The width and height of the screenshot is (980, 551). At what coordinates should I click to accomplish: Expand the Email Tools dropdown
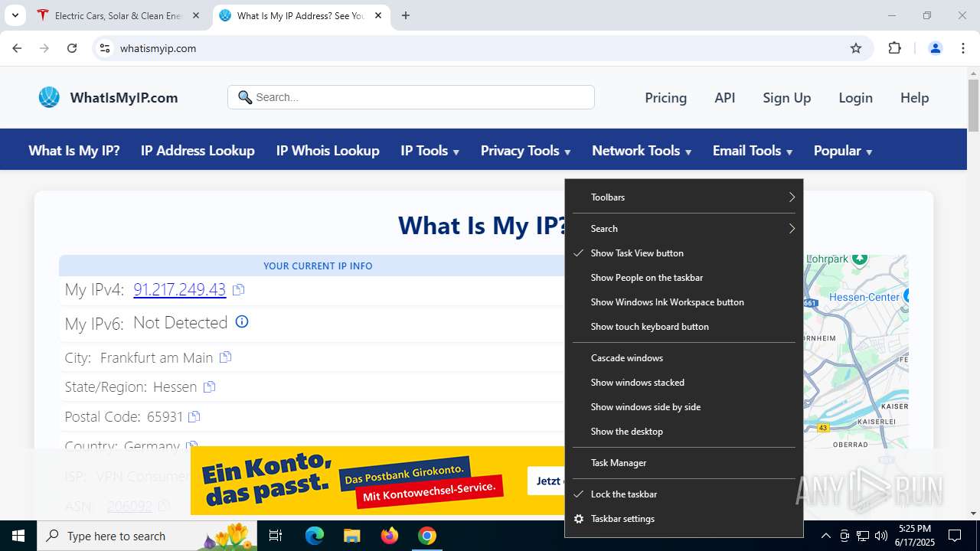[753, 151]
